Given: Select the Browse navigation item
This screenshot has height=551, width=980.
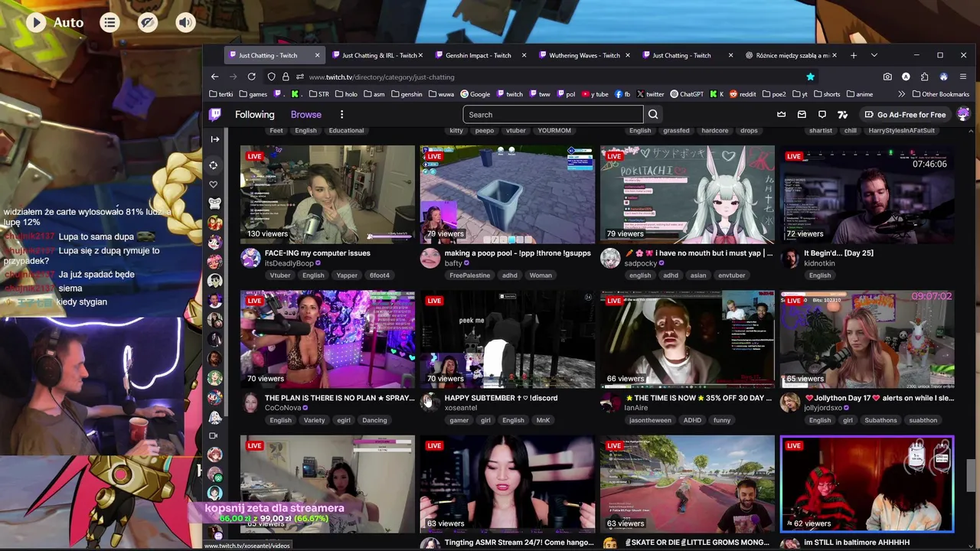Looking at the screenshot, I should pyautogui.click(x=305, y=115).
